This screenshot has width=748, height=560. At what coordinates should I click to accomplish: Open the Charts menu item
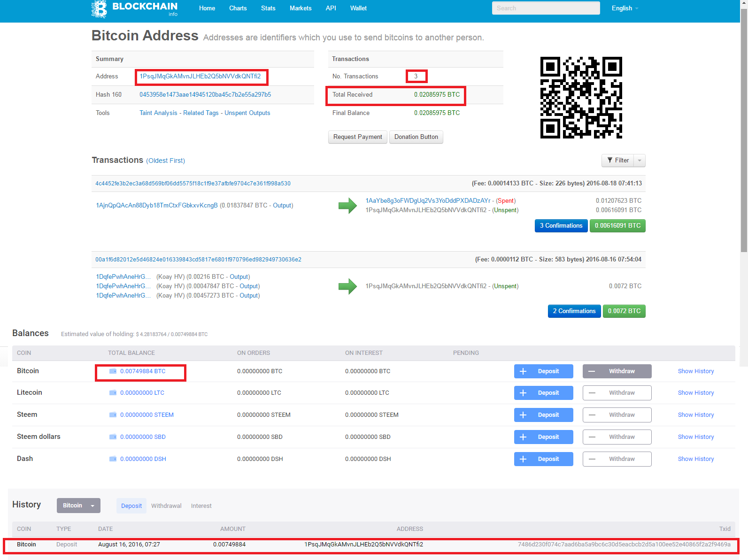coord(238,8)
